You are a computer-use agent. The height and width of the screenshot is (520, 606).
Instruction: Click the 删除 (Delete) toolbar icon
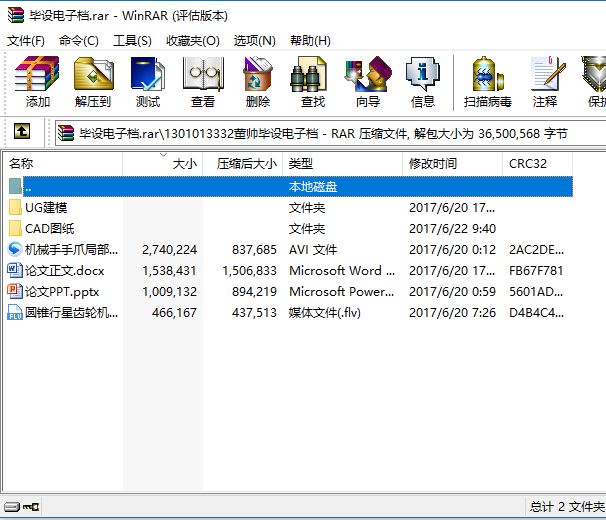(257, 74)
